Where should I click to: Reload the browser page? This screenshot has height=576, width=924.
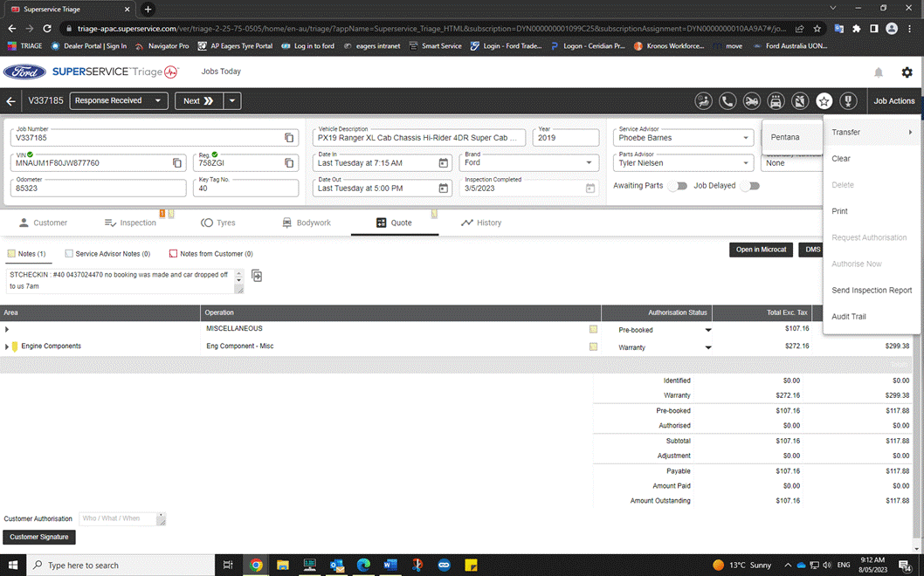47,28
